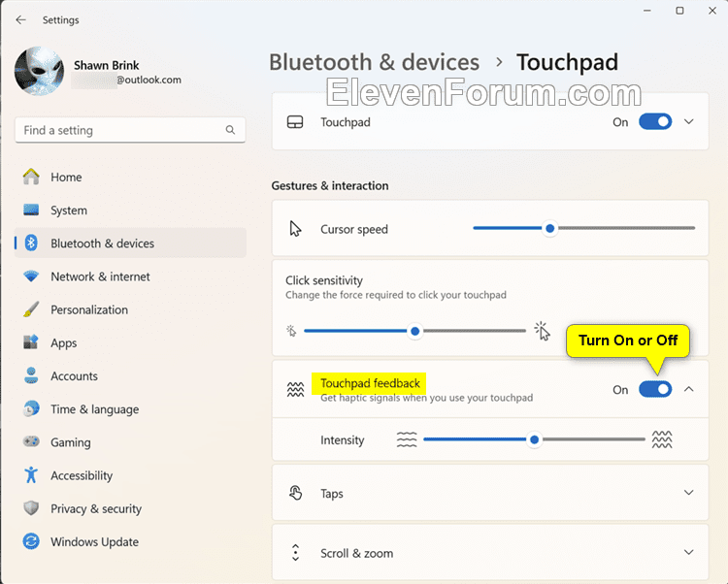Expand the Taps section

tap(689, 492)
